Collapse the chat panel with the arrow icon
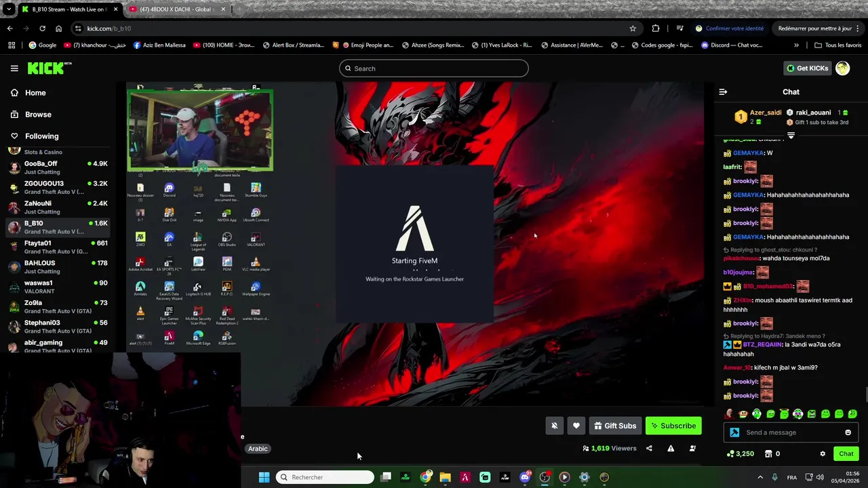The image size is (868, 488). [x=723, y=91]
